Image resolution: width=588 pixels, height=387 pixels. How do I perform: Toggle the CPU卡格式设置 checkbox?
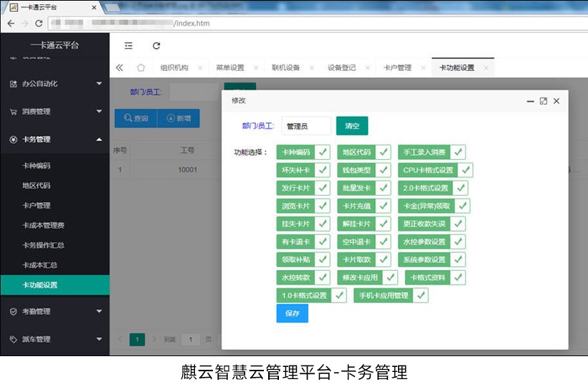[465, 170]
